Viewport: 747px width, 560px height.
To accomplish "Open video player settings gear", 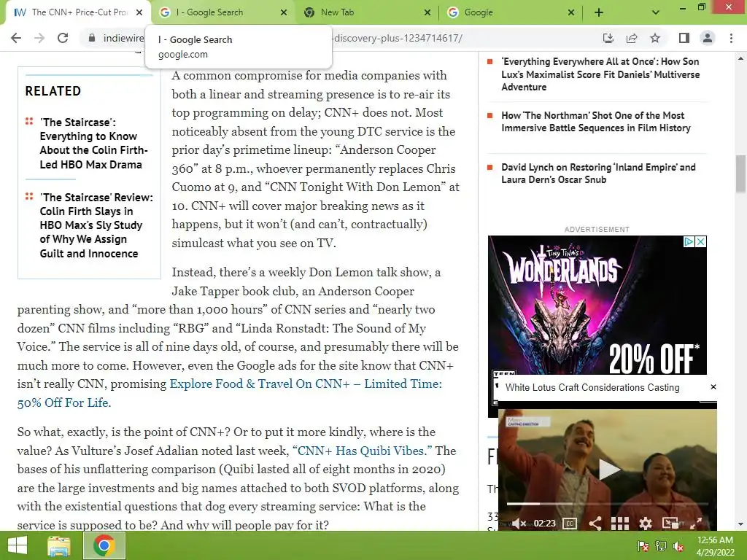I will coord(646,524).
